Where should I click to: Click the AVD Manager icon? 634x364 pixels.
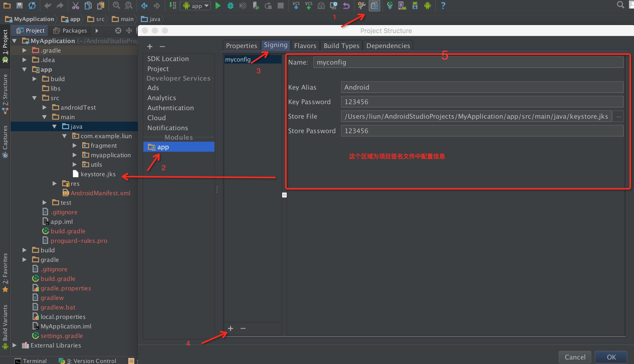point(402,6)
